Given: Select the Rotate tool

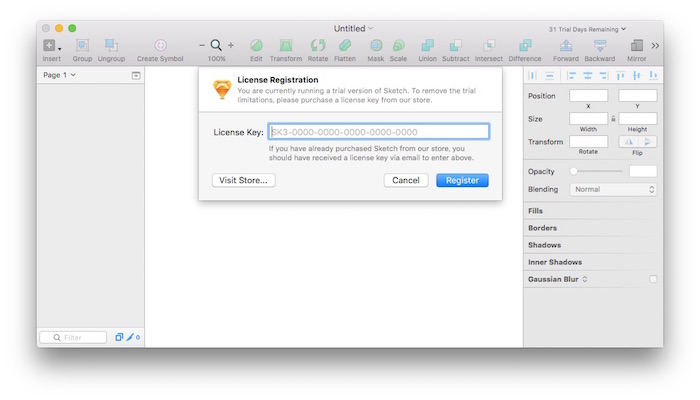Looking at the screenshot, I should click(x=318, y=45).
